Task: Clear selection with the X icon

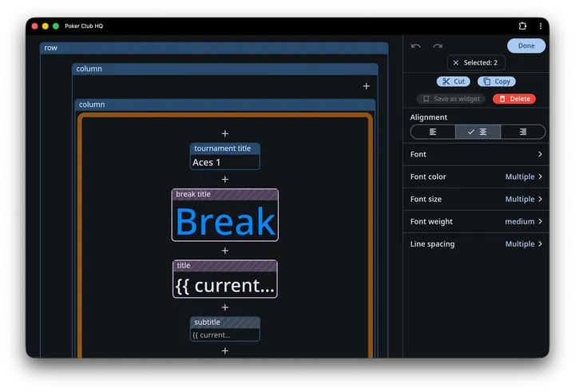Action: (455, 63)
